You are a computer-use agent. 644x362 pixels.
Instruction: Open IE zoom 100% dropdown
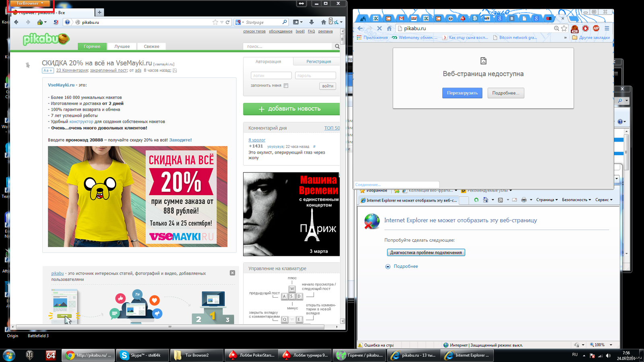[x=611, y=345]
